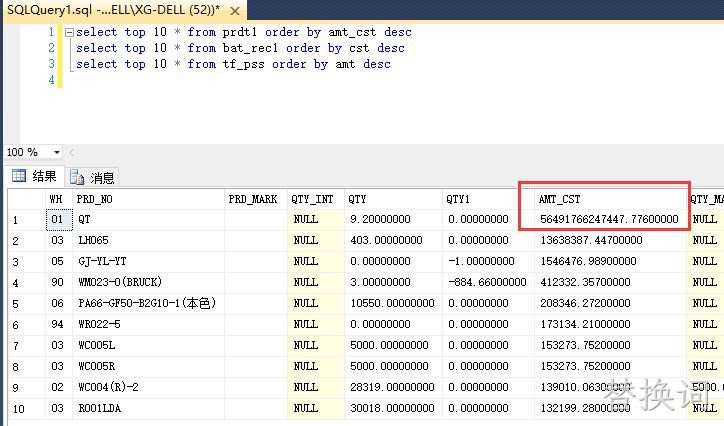
Task: Select the QTY1 cell -1.00000000
Action: (x=488, y=261)
